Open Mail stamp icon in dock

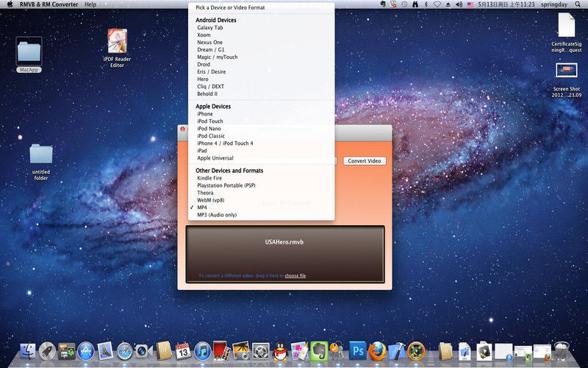[x=105, y=352]
